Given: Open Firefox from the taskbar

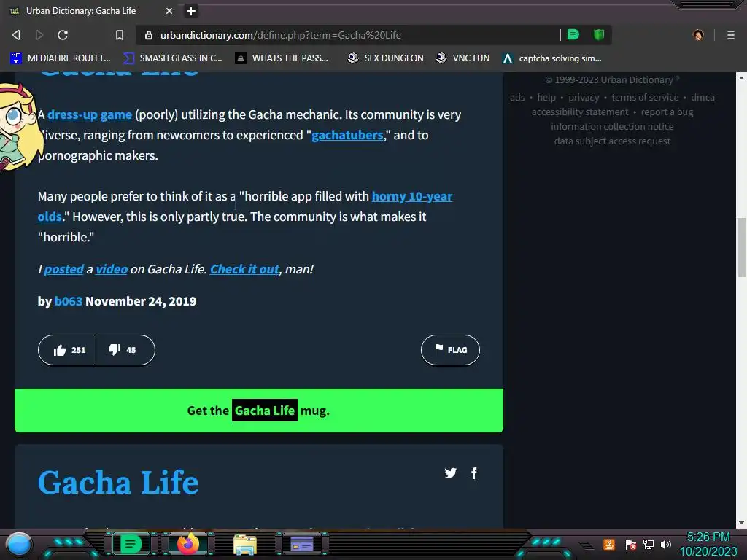Looking at the screenshot, I should tap(188, 544).
